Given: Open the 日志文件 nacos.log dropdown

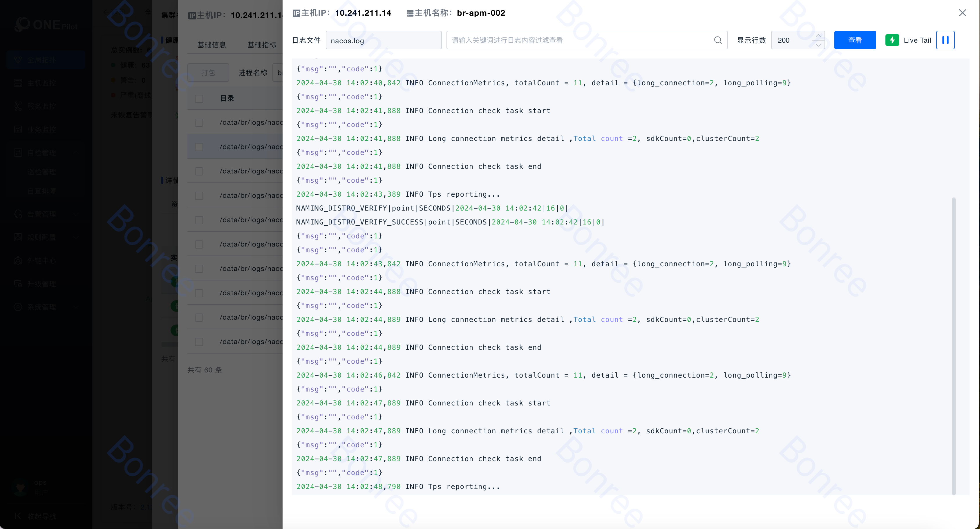Looking at the screenshot, I should pos(383,40).
